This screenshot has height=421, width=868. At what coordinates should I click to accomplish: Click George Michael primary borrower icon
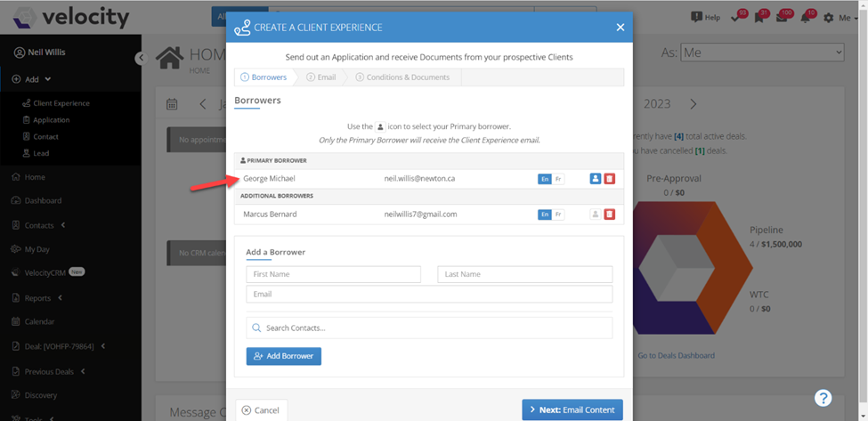click(595, 179)
